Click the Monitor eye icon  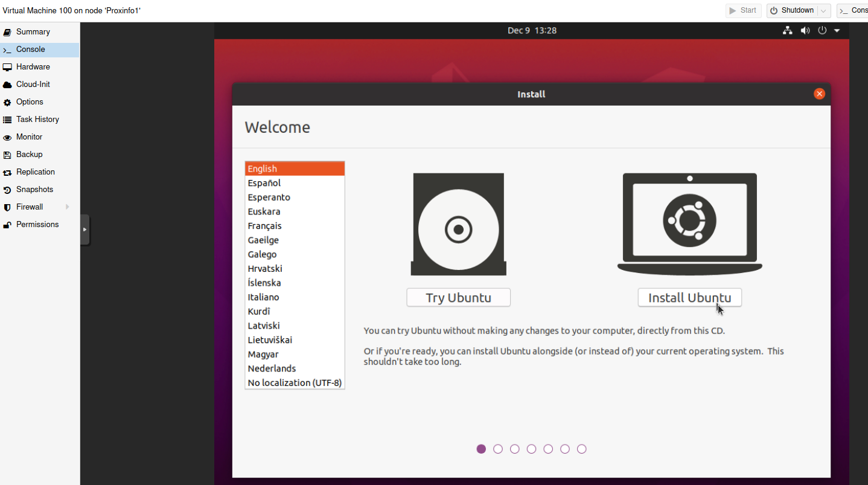pyautogui.click(x=7, y=138)
